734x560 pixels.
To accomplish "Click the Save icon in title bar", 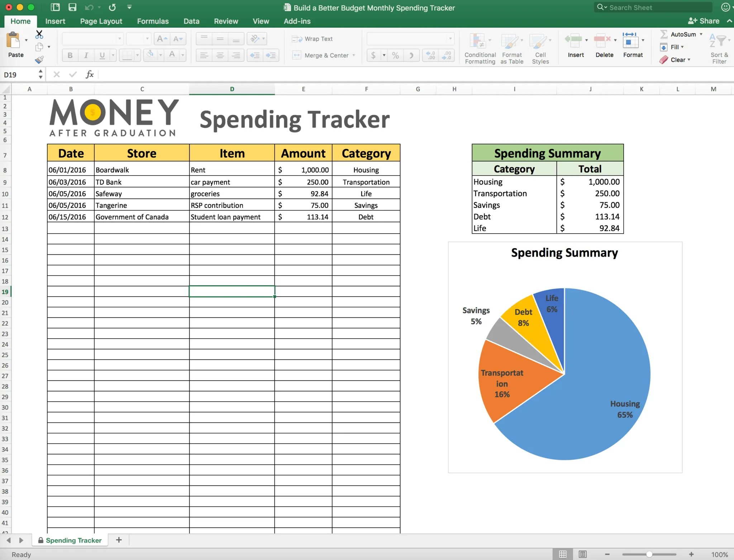I will [x=72, y=7].
